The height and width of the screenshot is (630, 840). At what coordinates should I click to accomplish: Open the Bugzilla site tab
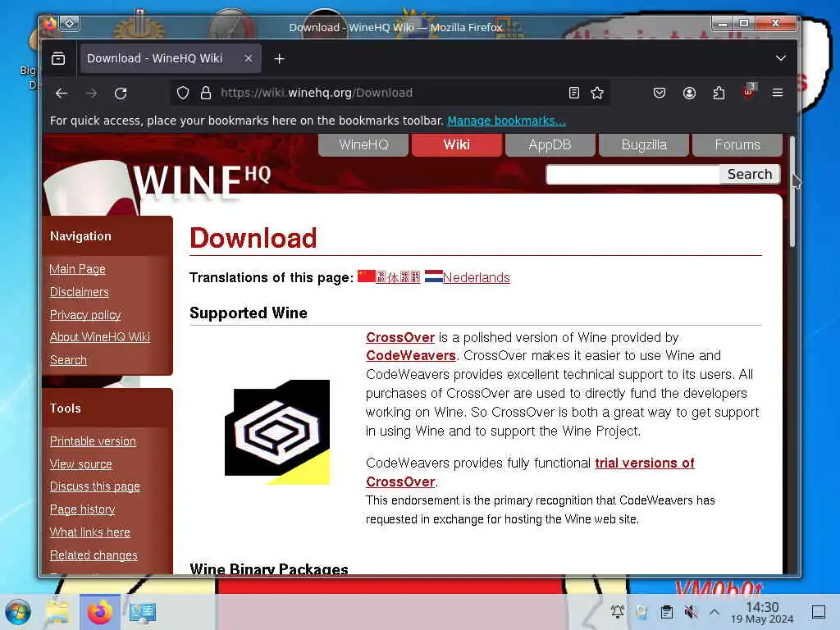pos(644,144)
